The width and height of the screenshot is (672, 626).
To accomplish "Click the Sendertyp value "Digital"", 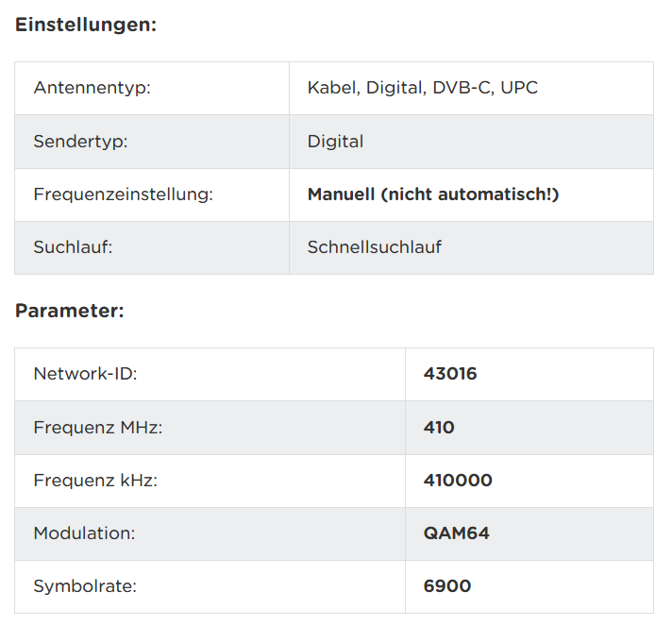I will (335, 142).
